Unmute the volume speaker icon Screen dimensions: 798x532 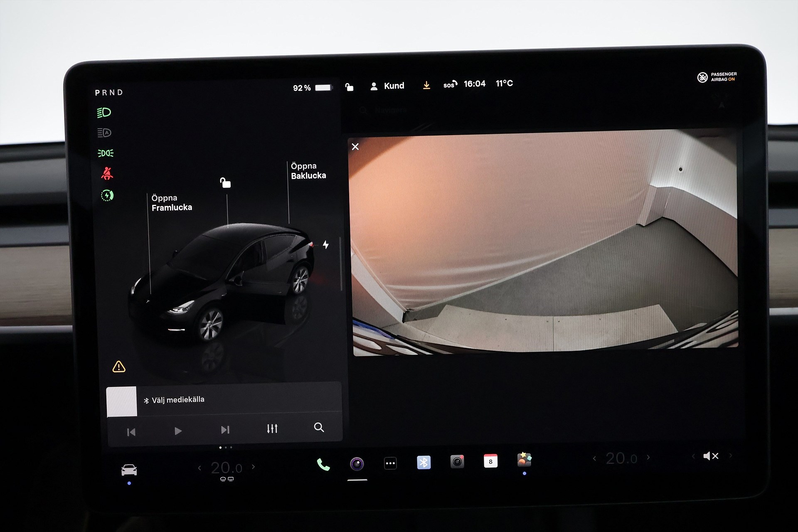click(710, 456)
